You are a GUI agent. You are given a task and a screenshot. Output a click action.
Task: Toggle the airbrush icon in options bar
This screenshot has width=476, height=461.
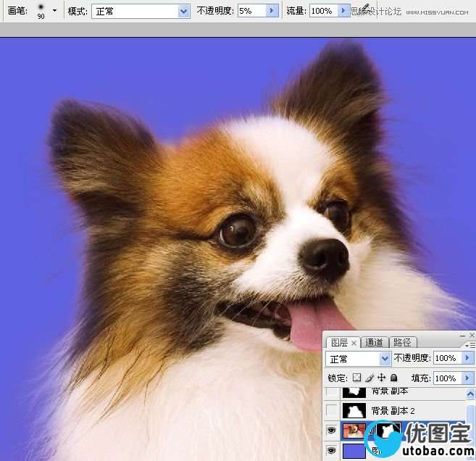point(364,9)
